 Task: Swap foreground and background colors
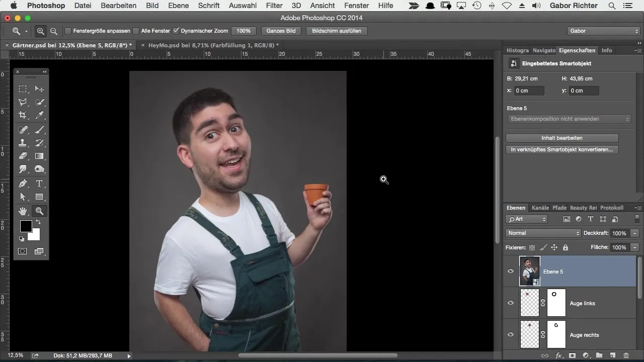click(38, 222)
